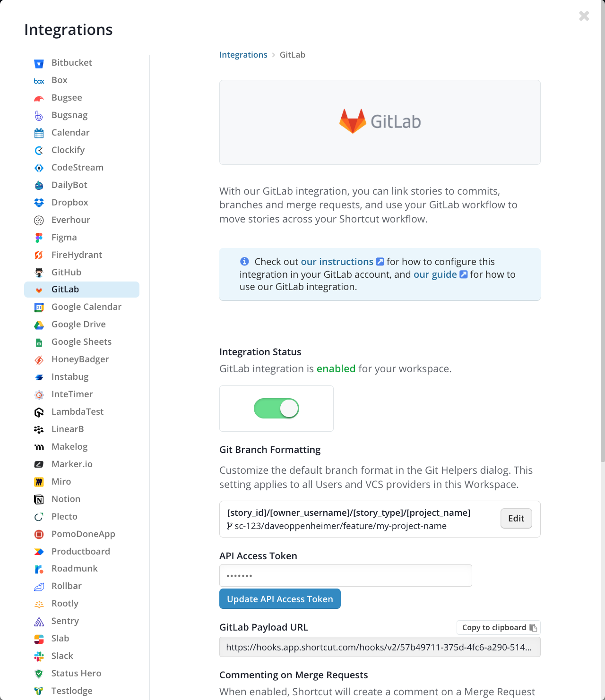Copy the GitLab Payload URL to clipboard
The height and width of the screenshot is (700, 605).
[498, 627]
